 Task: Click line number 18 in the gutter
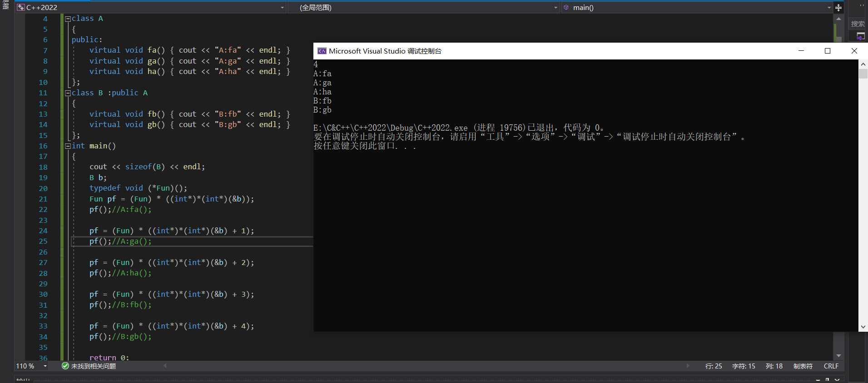pos(43,167)
